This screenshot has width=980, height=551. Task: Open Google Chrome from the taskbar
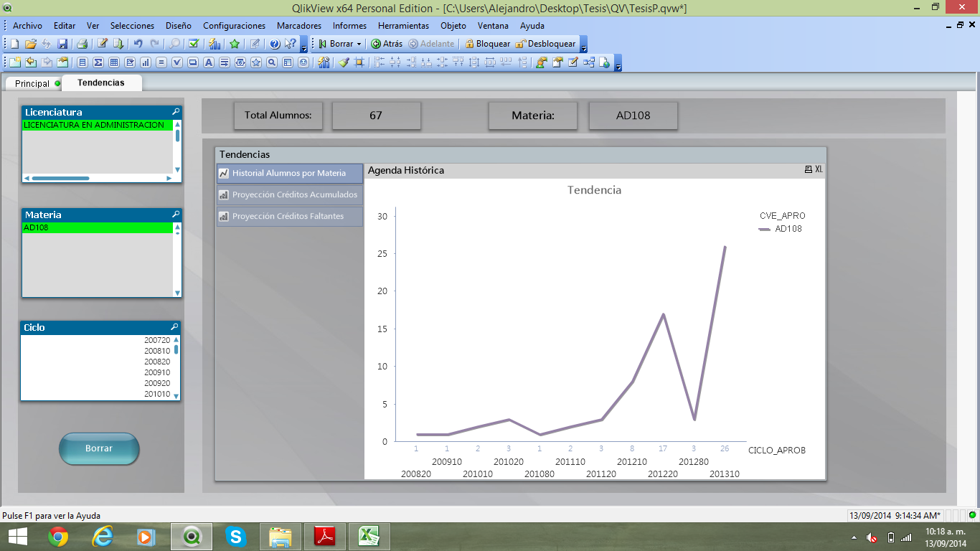pyautogui.click(x=58, y=536)
